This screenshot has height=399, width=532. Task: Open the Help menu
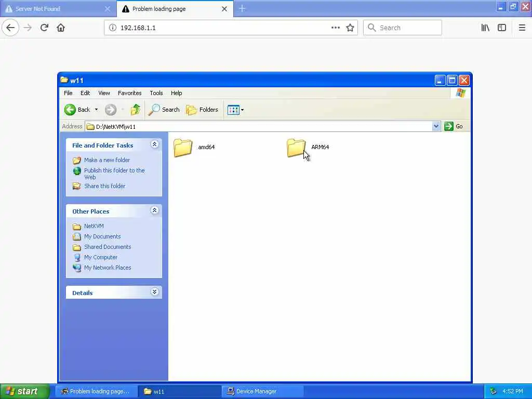[x=176, y=93]
